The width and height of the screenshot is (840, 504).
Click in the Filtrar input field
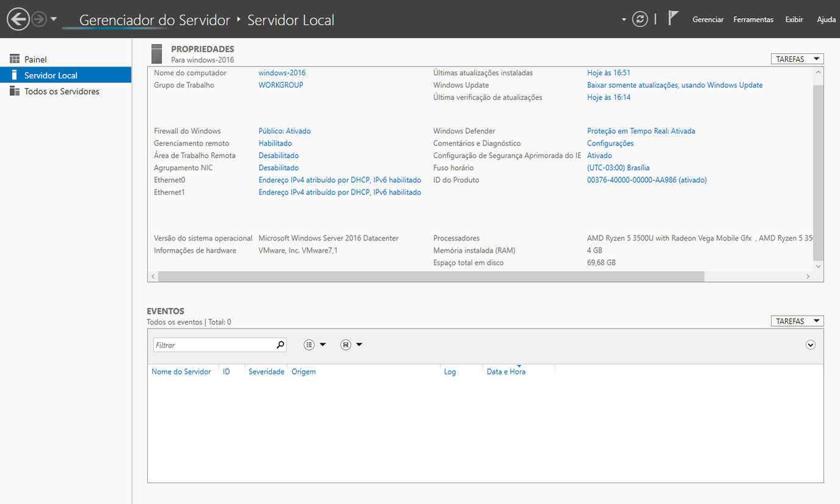click(214, 345)
